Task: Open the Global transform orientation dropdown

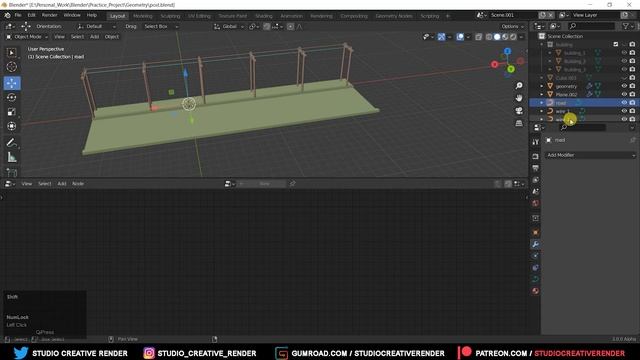Action: pos(229,27)
